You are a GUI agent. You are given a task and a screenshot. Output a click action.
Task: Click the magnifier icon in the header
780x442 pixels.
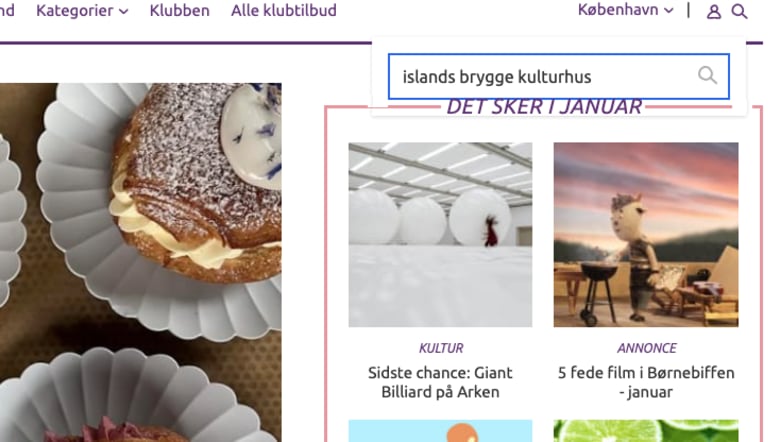click(x=739, y=11)
